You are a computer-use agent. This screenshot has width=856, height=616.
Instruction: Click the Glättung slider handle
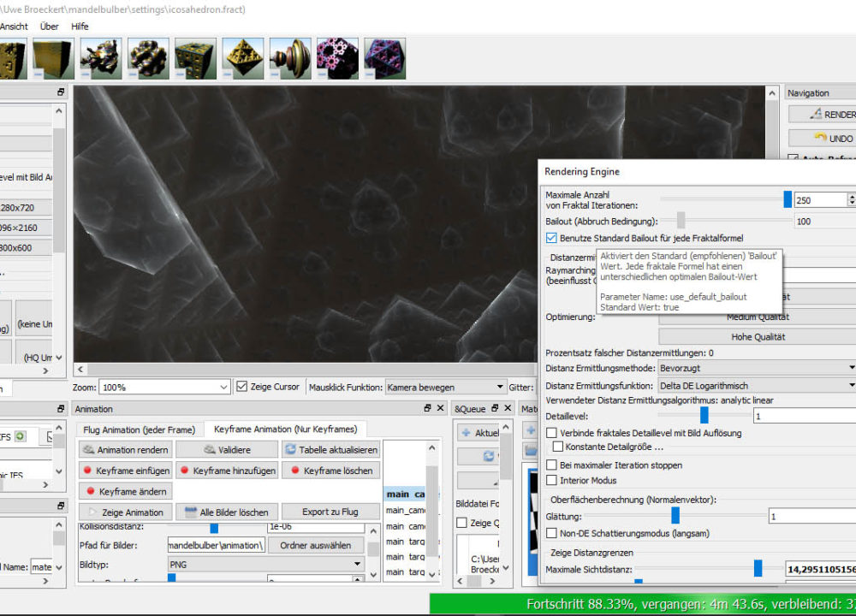click(675, 515)
